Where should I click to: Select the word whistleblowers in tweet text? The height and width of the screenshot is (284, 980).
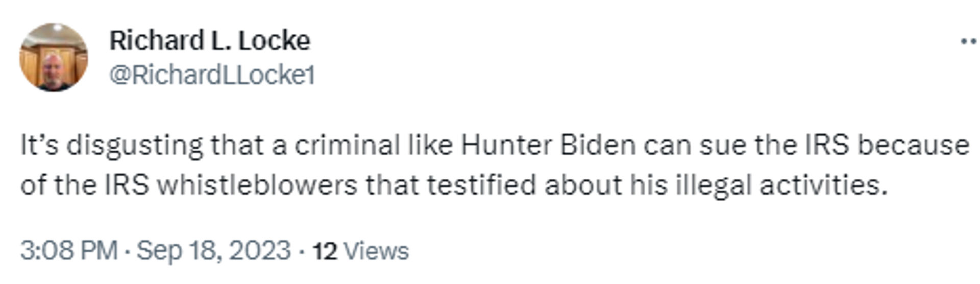pyautogui.click(x=257, y=184)
